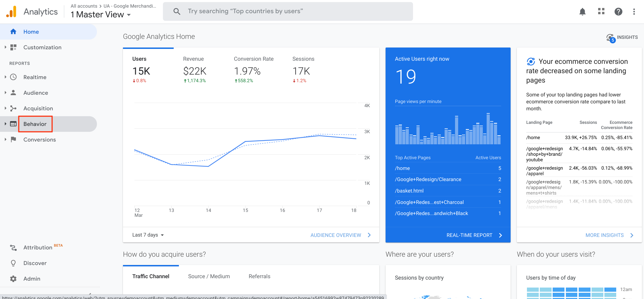The width and height of the screenshot is (644, 299).
Task: Click the /basket.html active page row
Action: [448, 191]
